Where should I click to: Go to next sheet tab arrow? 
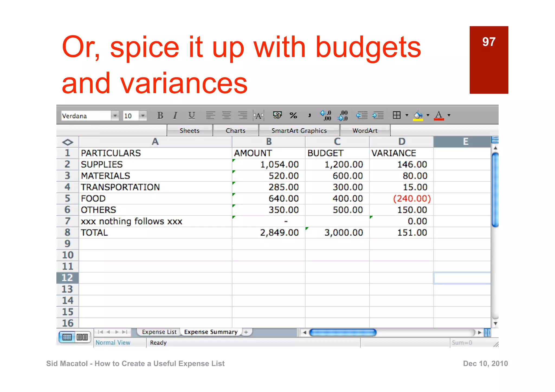117,332
